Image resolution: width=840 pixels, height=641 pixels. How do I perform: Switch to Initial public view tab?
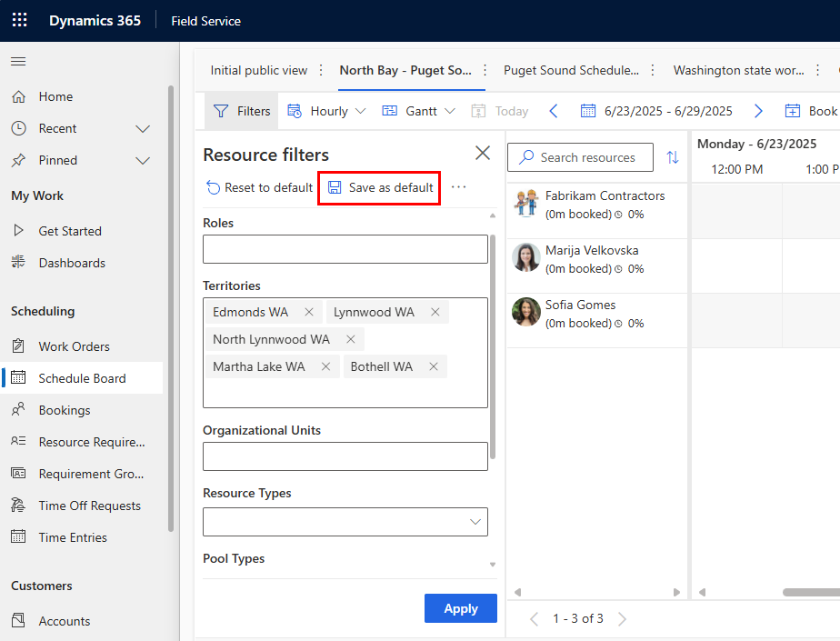[x=258, y=71]
